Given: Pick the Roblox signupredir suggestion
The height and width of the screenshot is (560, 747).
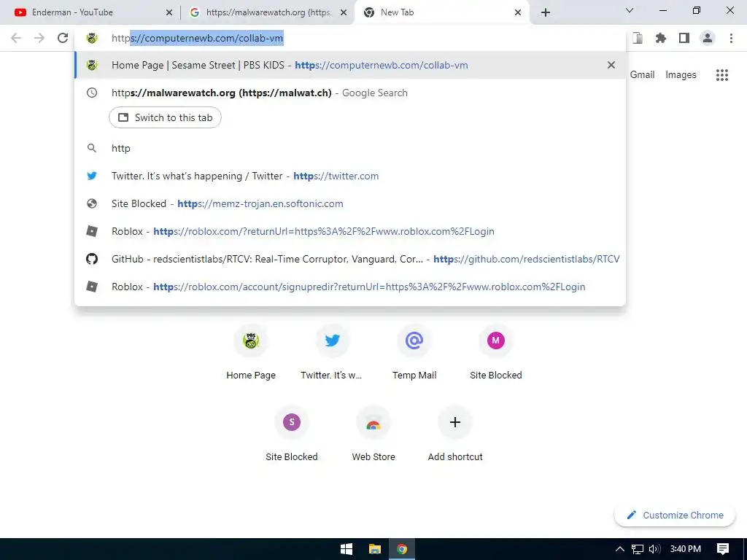Looking at the screenshot, I should pos(350,287).
